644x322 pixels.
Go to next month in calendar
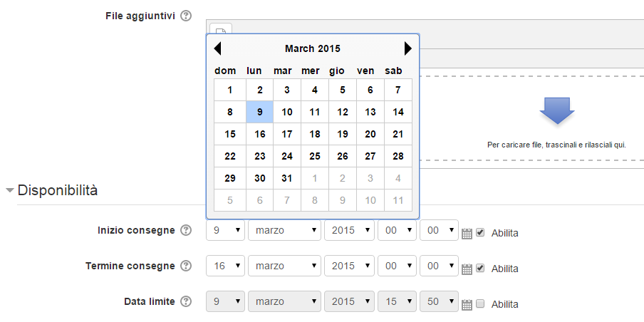pyautogui.click(x=407, y=48)
